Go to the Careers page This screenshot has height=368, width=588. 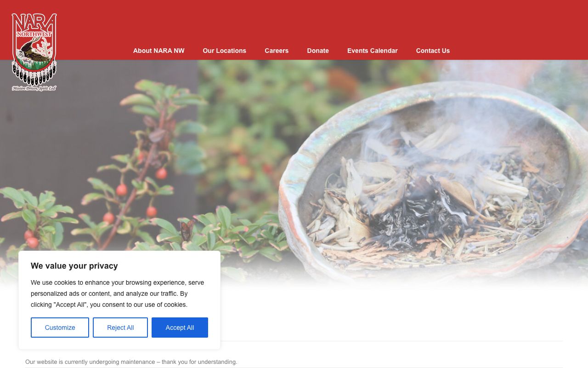277,51
